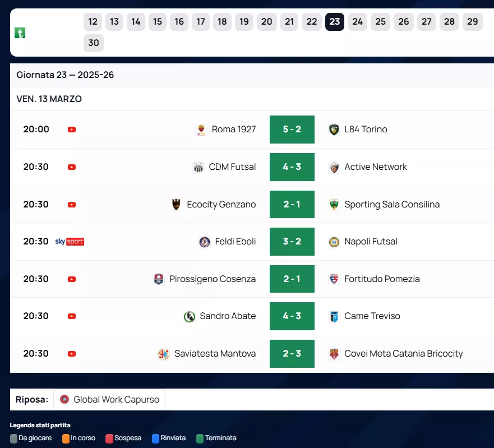Click the Roma 1927 team crest

[201, 130]
